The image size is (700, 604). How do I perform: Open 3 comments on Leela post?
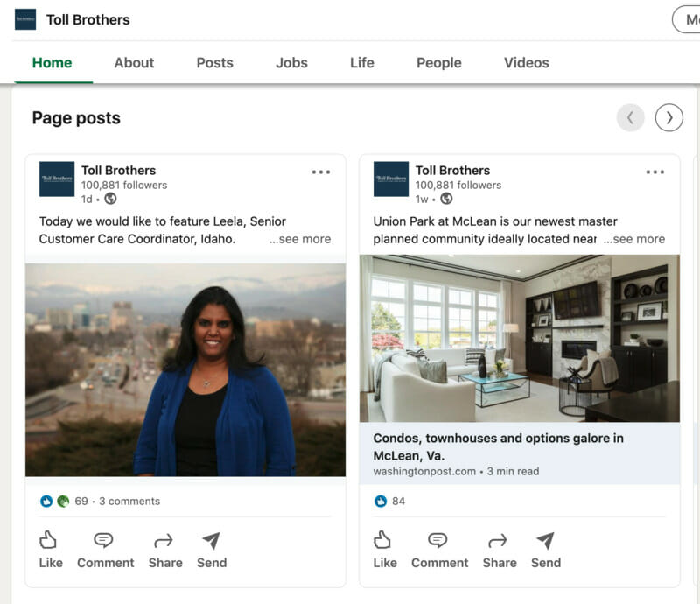129,502
